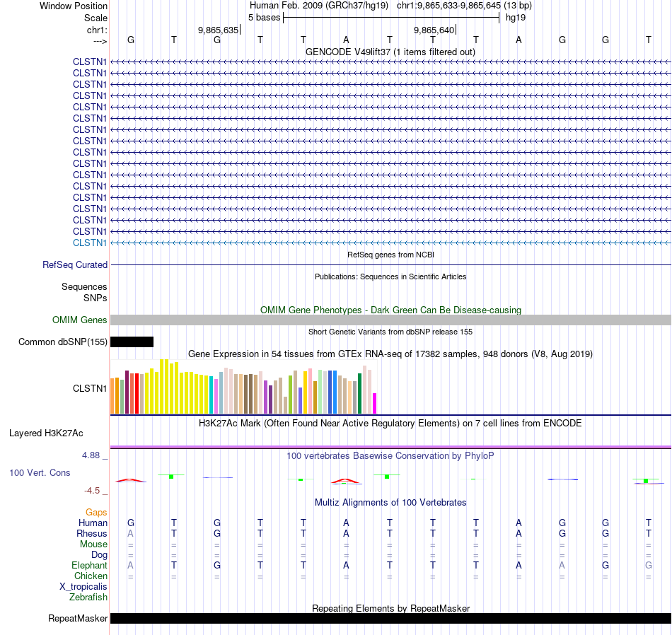Click the orange 'Gaps' label
Image resolution: width=672 pixels, height=635 pixels.
[x=96, y=513]
